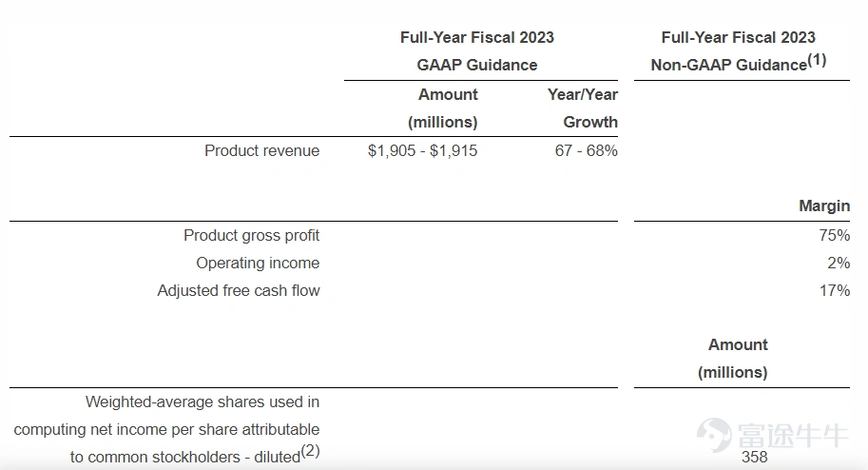The width and height of the screenshot is (868, 470).
Task: Click the footnote (2) superscript after diluted
Action: [x=311, y=451]
